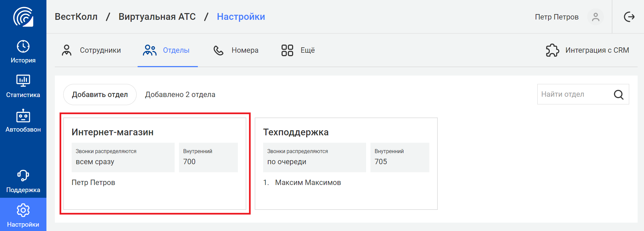The image size is (644, 231).
Task: Switch to the Номера tab
Action: (245, 50)
